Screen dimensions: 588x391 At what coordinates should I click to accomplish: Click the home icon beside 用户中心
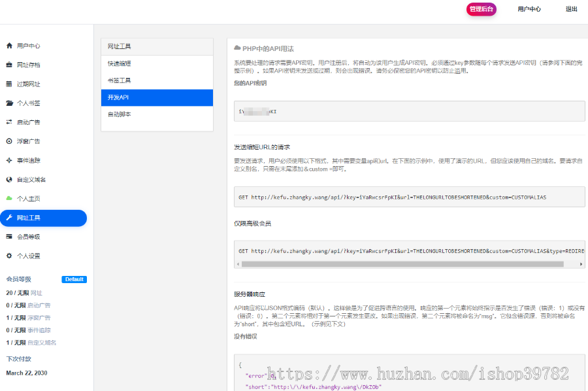coord(9,46)
